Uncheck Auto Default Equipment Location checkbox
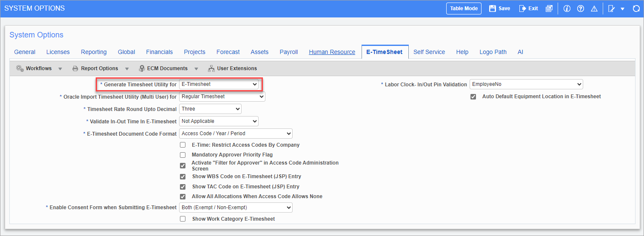The width and height of the screenshot is (644, 236). click(x=473, y=97)
